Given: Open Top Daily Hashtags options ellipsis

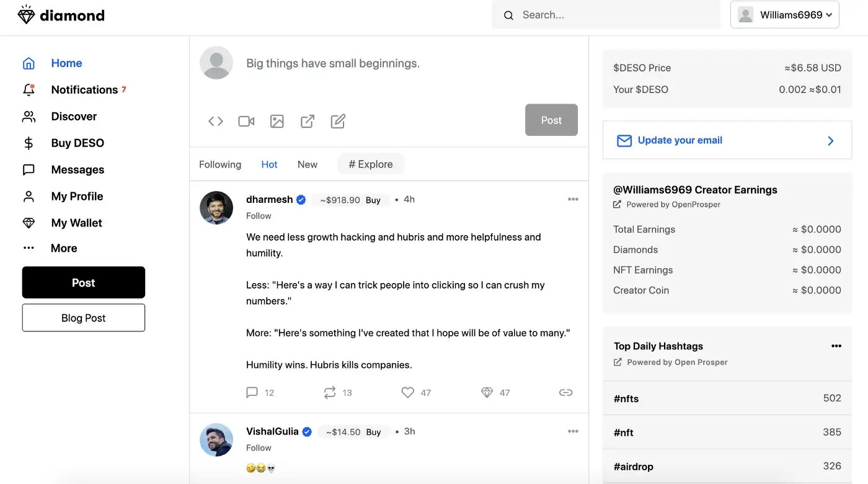Looking at the screenshot, I should pos(836,346).
